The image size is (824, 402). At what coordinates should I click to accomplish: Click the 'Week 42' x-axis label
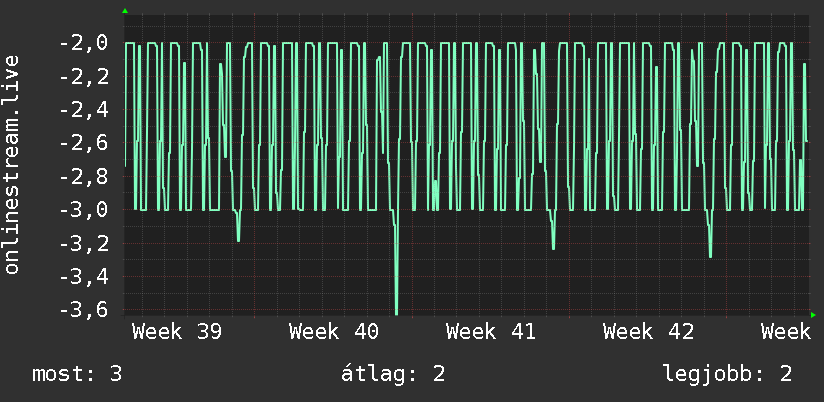(648, 332)
